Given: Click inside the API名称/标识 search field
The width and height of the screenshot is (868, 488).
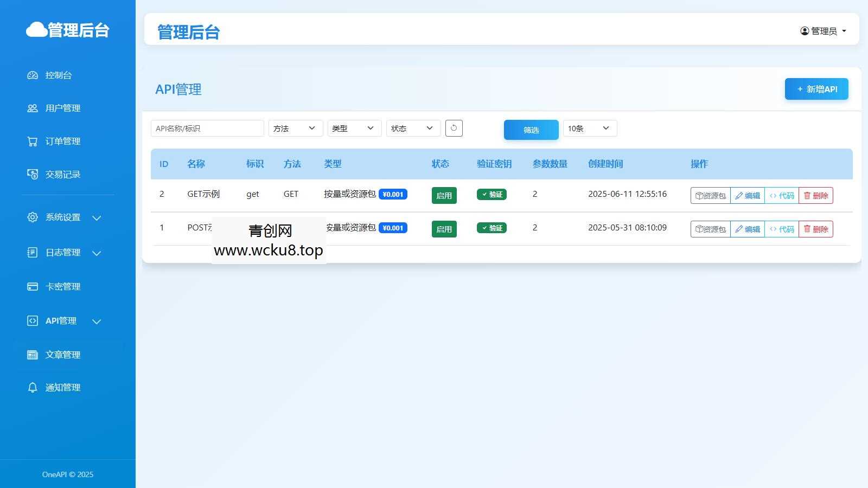Looking at the screenshot, I should coord(207,128).
